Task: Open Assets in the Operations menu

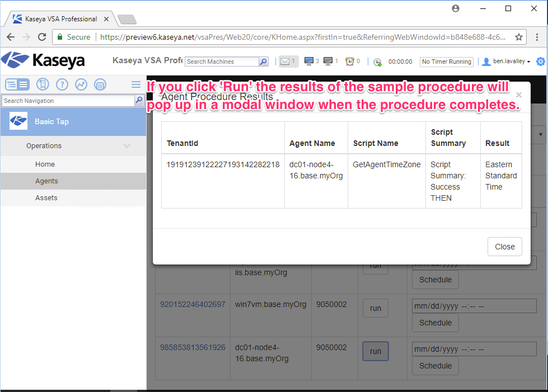Action: click(46, 197)
